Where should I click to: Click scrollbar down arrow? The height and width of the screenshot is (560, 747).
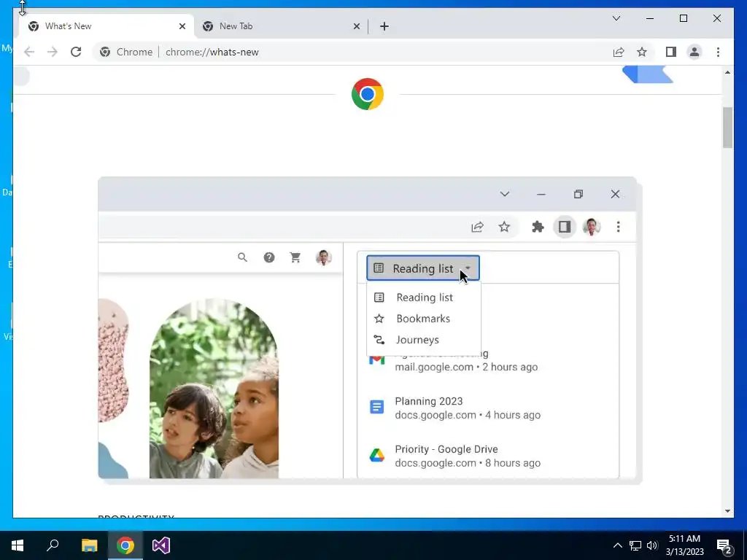tap(727, 511)
